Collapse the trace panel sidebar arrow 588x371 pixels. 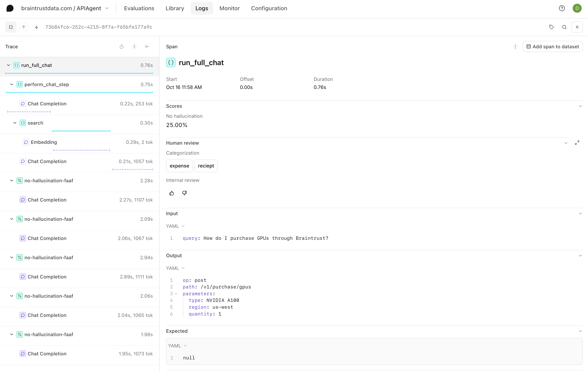(x=147, y=47)
